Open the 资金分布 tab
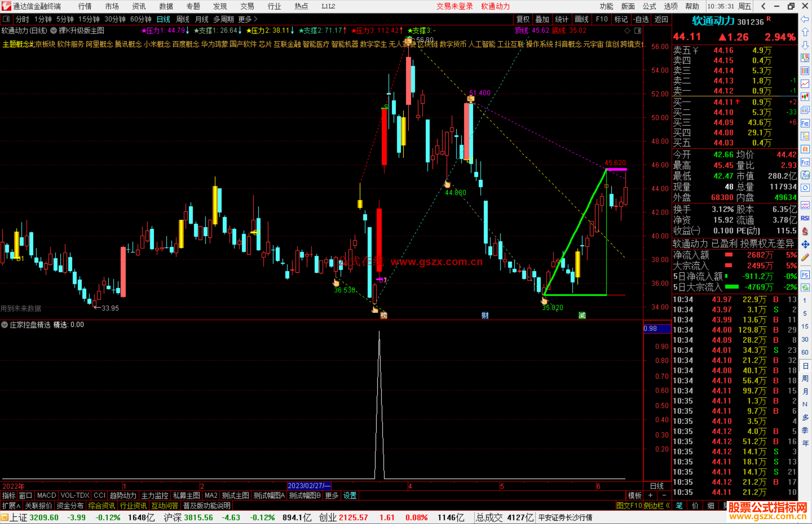The height and width of the screenshot is (524, 812). pyautogui.click(x=70, y=506)
